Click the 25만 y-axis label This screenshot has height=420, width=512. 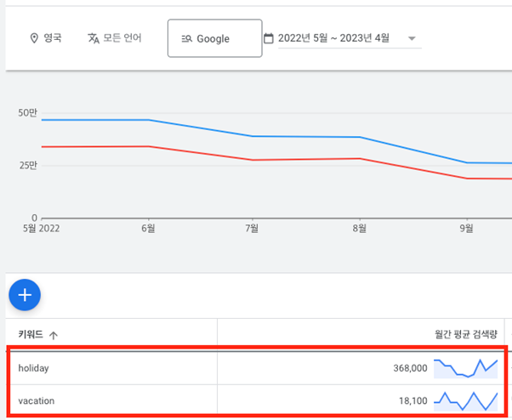[x=28, y=166]
